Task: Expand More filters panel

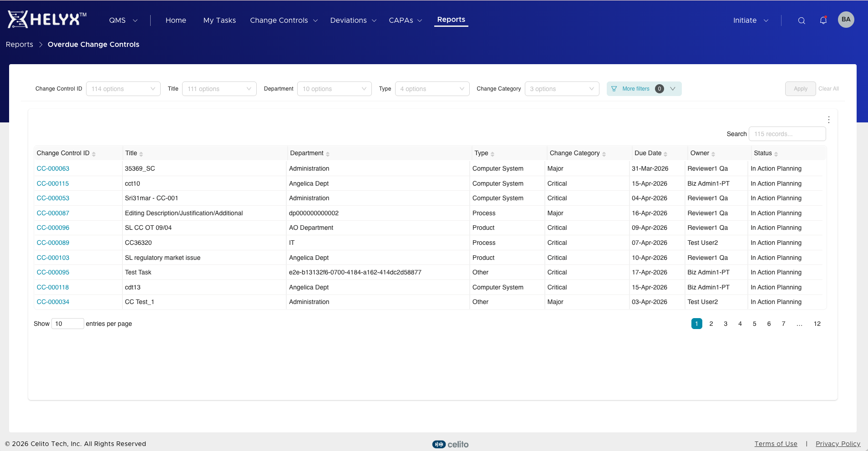Action: click(x=644, y=89)
